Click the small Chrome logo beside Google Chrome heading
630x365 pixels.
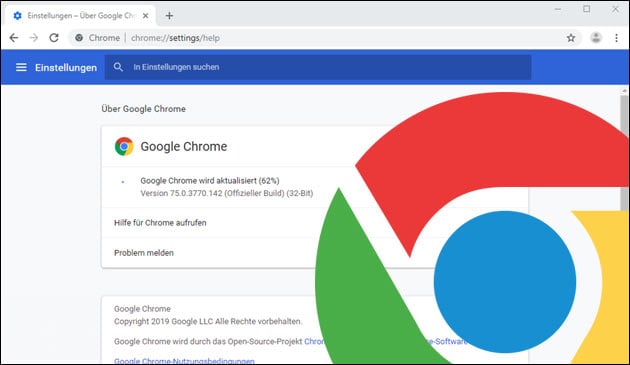coord(124,146)
